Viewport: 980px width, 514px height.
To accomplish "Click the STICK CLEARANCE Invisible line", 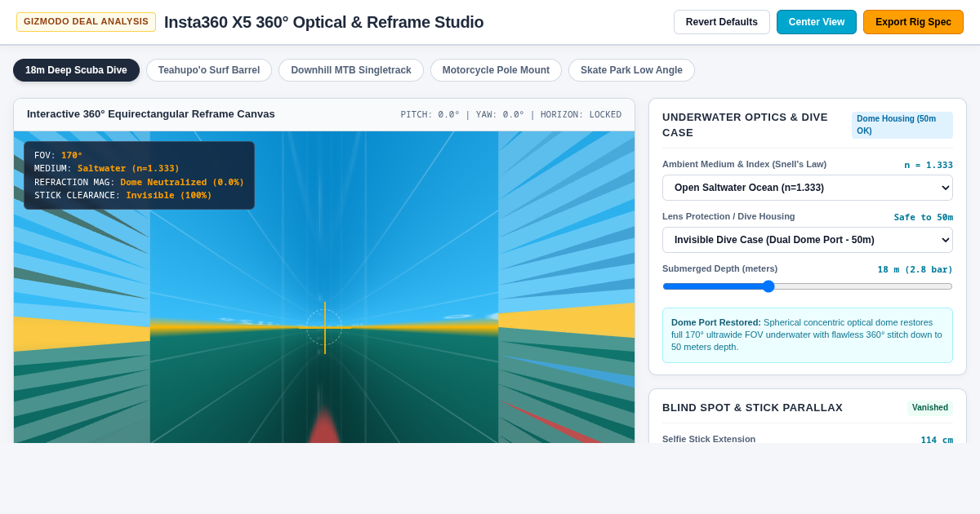I will pos(123,196).
